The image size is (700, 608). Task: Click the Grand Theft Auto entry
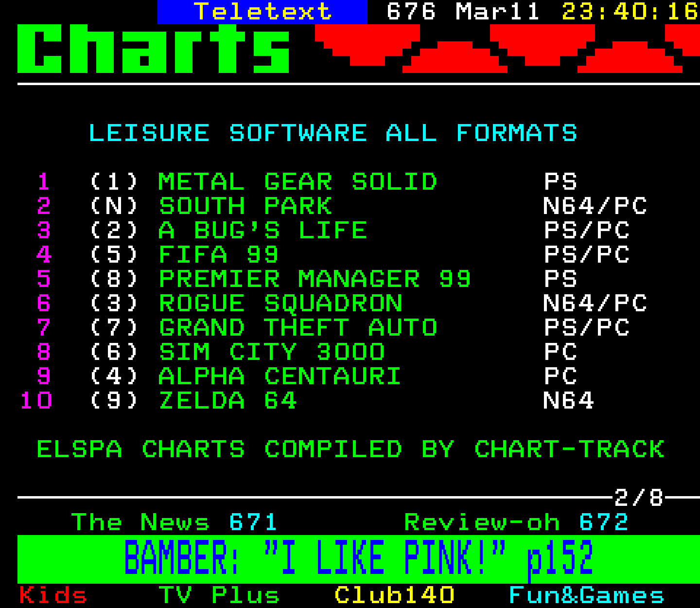pyautogui.click(x=297, y=328)
